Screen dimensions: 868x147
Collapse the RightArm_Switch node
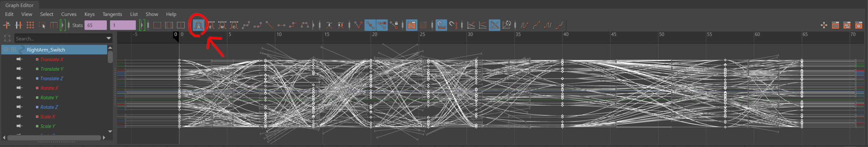(6, 50)
